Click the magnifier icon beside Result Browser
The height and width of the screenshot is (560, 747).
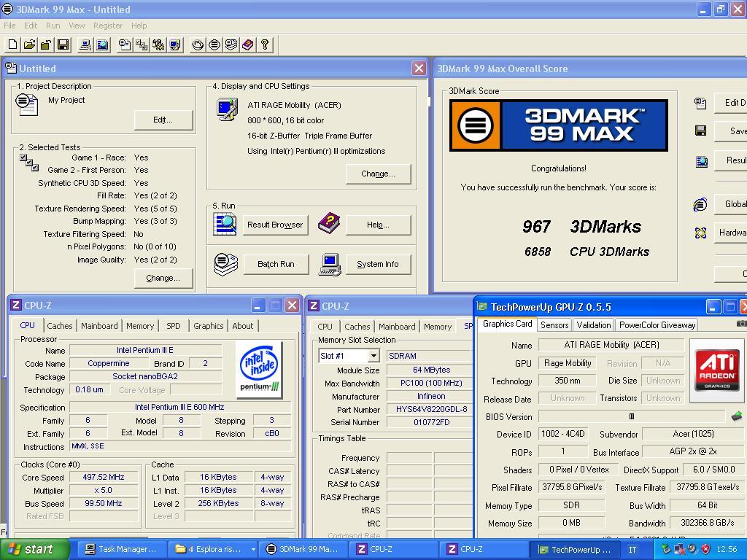coord(225,224)
